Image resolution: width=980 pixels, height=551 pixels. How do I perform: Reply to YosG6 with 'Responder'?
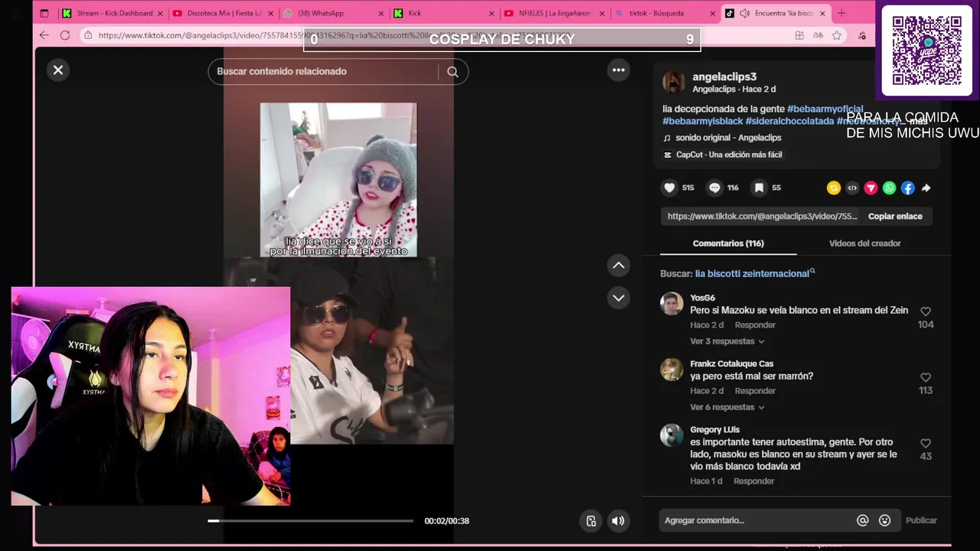point(755,325)
